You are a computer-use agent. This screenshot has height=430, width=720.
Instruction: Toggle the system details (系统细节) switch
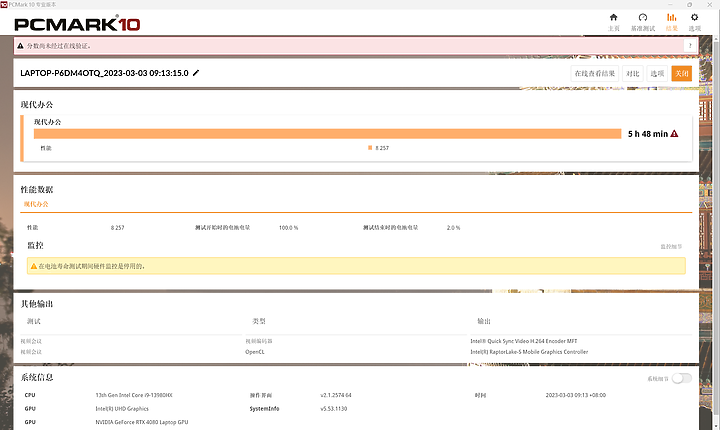point(681,378)
